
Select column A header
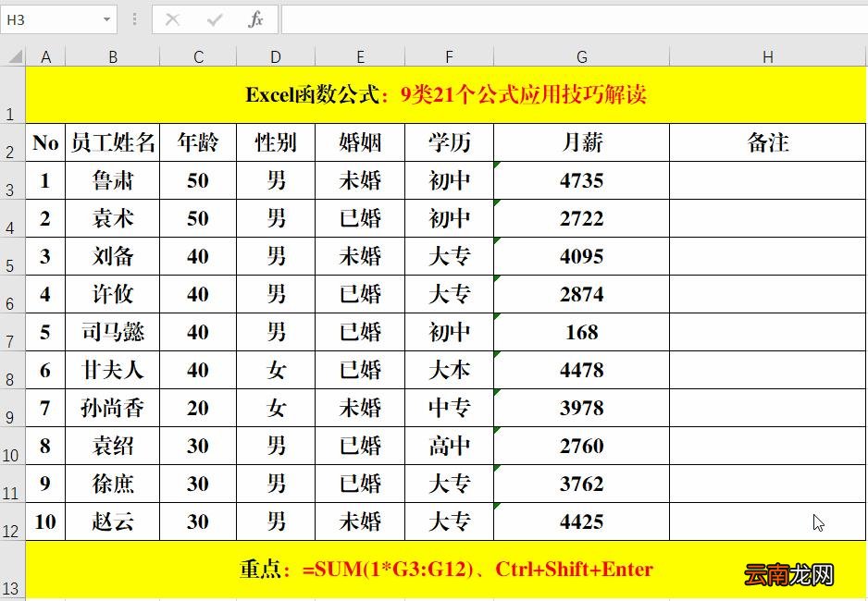(46, 56)
